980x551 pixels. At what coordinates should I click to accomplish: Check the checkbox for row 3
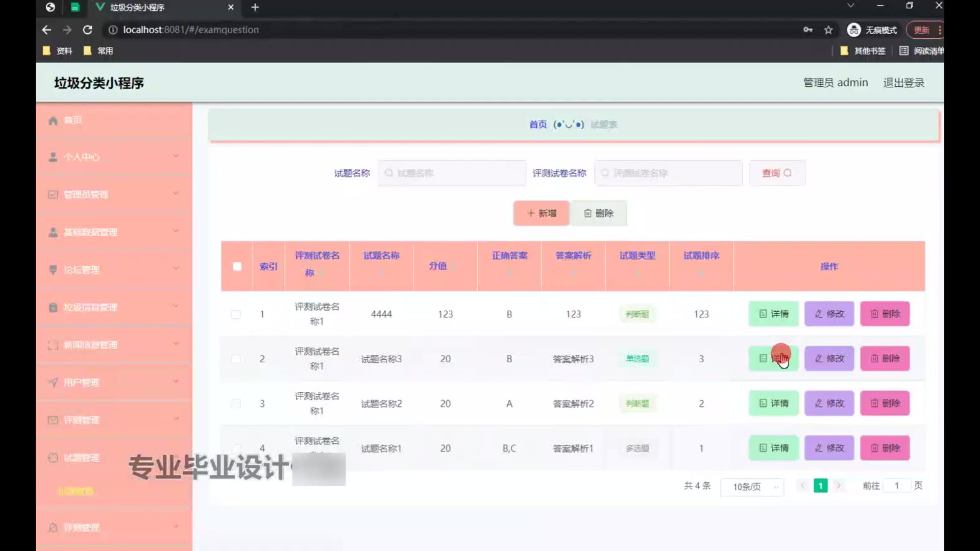(236, 404)
